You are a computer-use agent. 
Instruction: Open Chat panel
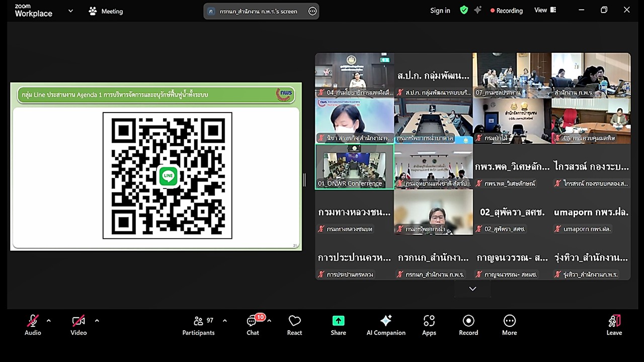click(x=253, y=325)
